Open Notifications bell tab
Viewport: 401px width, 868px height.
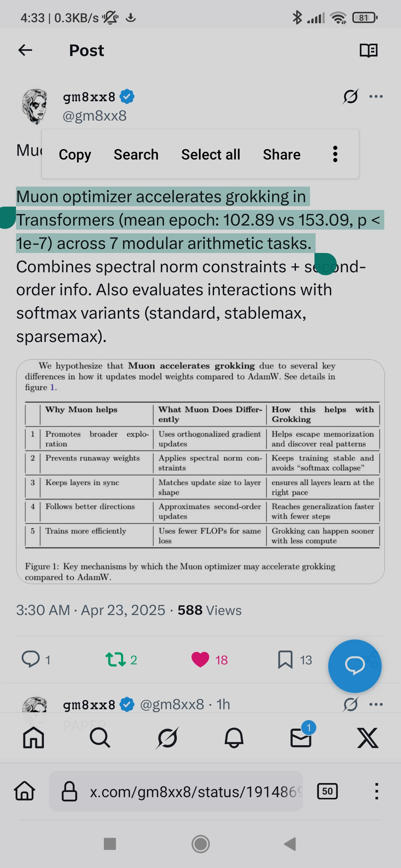pos(234,737)
